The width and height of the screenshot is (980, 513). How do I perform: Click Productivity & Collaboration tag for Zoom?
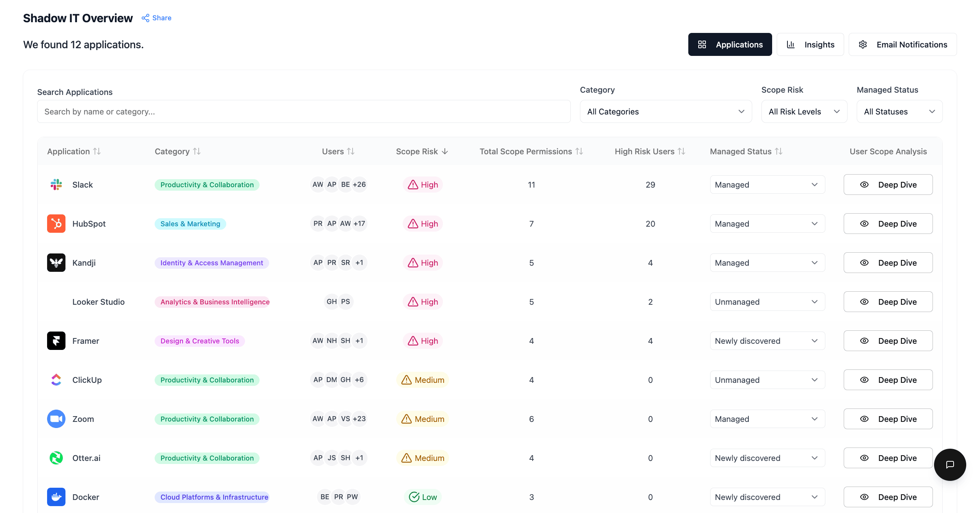[x=207, y=419]
